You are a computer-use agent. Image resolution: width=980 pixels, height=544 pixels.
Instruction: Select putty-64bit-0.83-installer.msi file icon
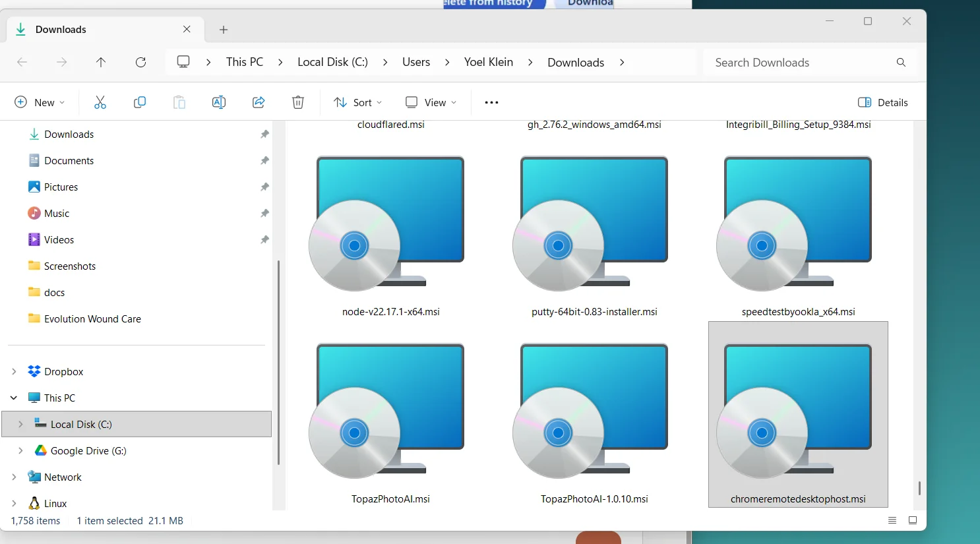pos(590,224)
